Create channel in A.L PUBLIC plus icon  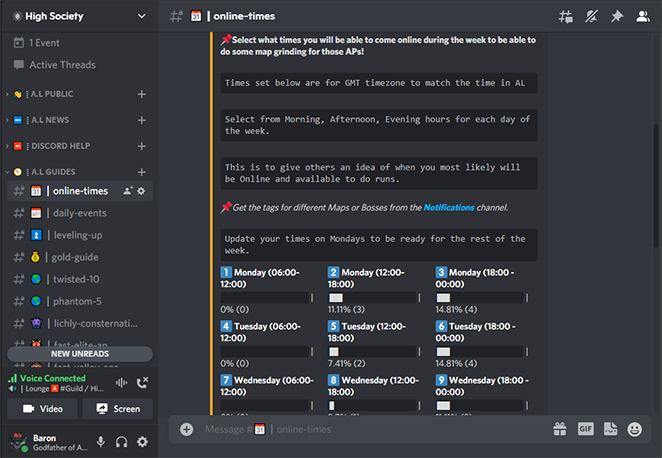141,94
